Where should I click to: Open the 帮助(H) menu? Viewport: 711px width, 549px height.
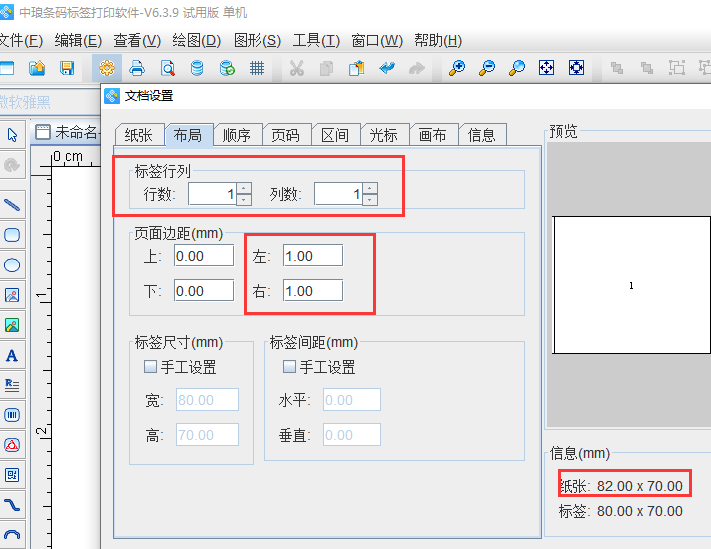[x=438, y=41]
